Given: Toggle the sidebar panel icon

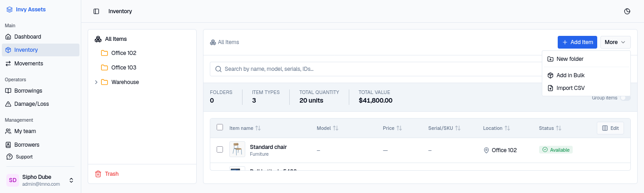Looking at the screenshot, I should coord(96,11).
